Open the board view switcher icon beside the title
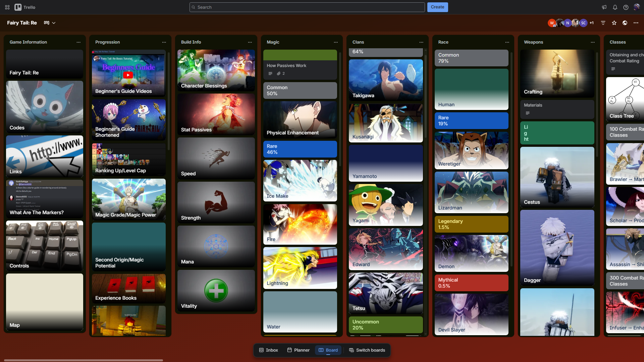 pyautogui.click(x=47, y=23)
